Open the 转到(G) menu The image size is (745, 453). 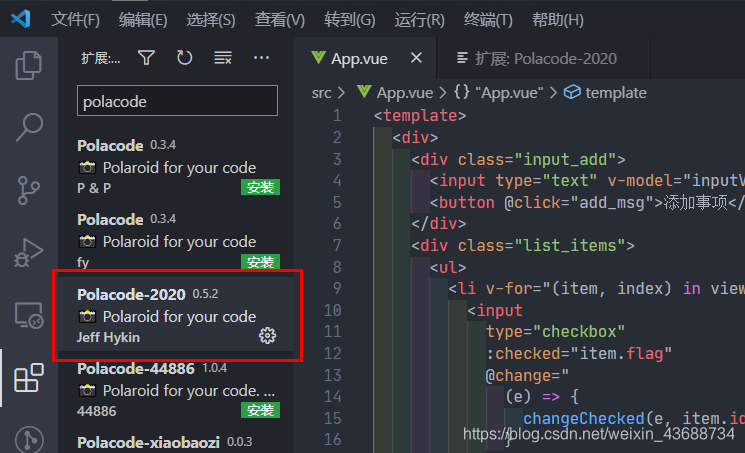tap(350, 19)
